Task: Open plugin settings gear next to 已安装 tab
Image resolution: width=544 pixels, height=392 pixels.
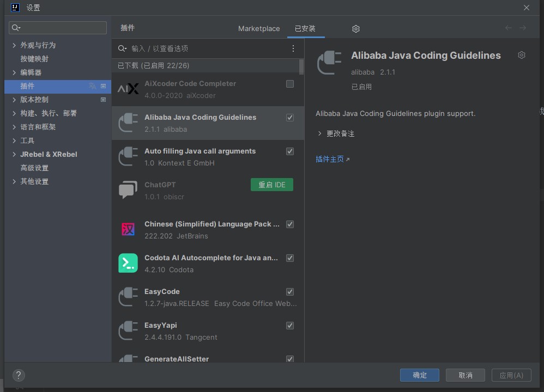Action: pyautogui.click(x=355, y=29)
